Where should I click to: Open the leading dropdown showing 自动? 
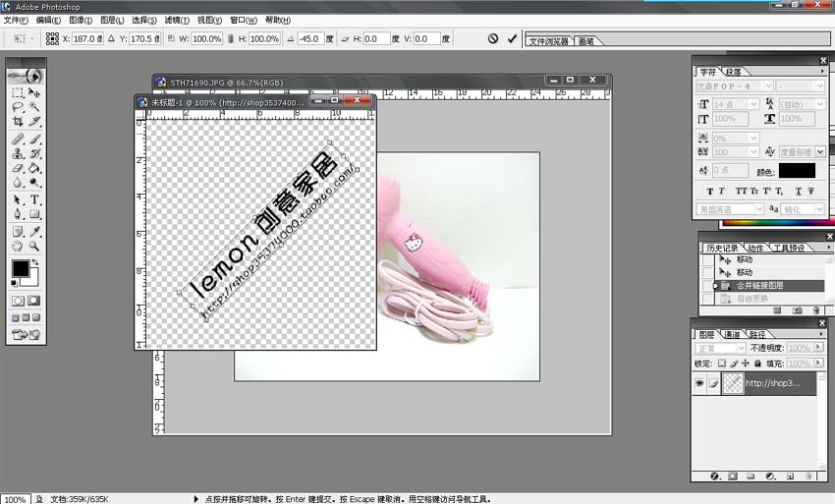(820, 104)
